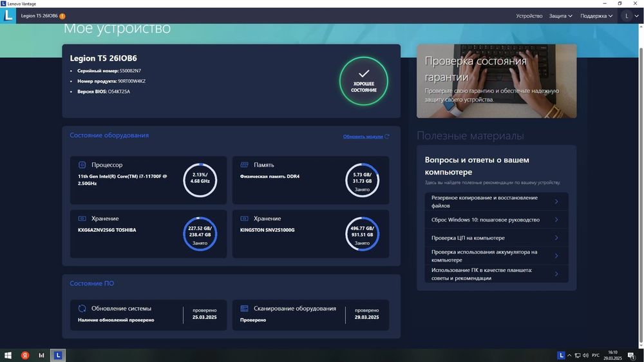
Task: Open Резервное копирование и восстановление файлов
Action: point(497,202)
